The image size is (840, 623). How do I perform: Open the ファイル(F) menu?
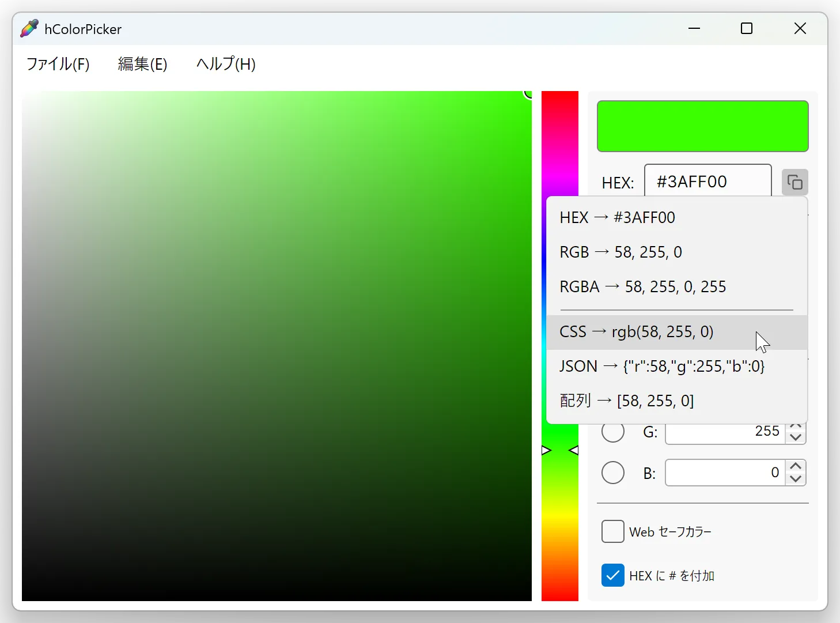click(57, 64)
